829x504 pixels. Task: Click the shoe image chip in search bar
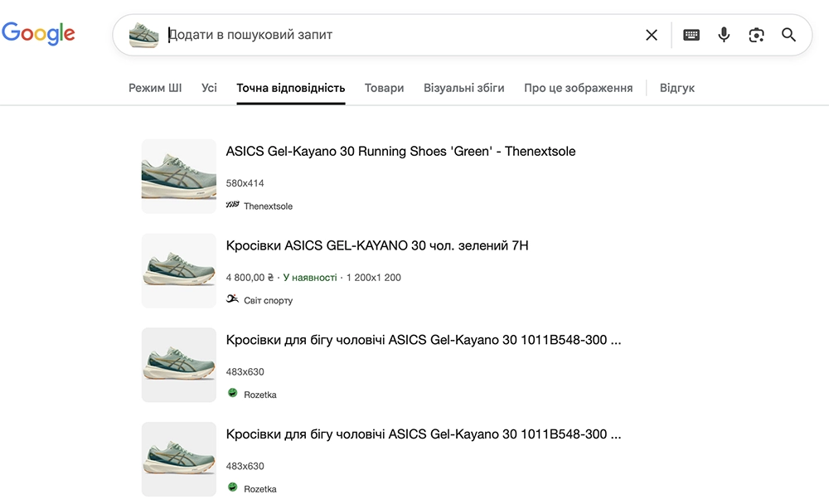tap(143, 35)
